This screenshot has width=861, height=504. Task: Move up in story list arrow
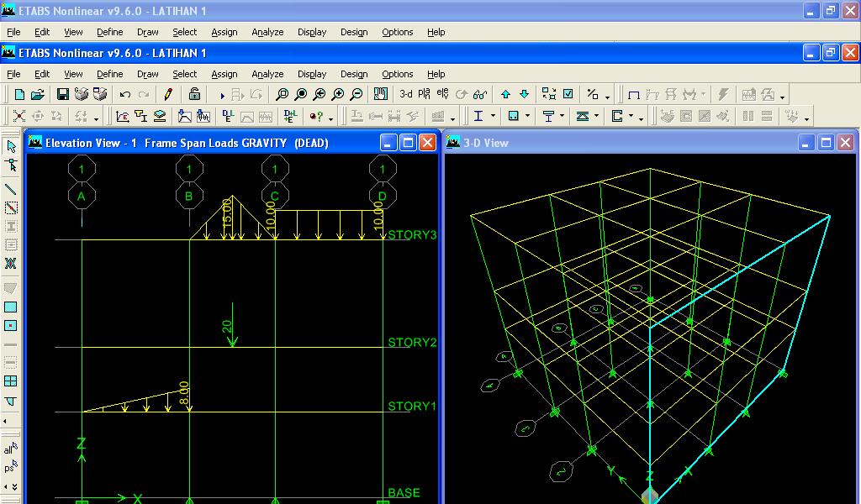(505, 94)
